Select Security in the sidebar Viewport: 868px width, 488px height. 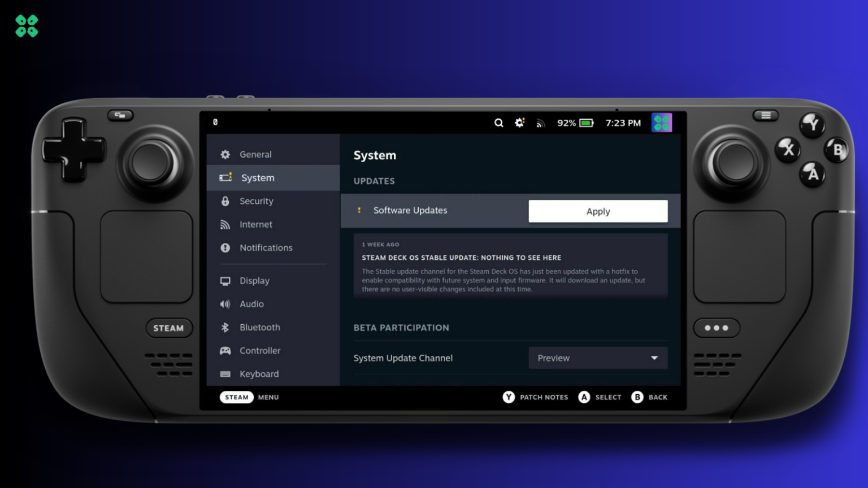pos(256,201)
